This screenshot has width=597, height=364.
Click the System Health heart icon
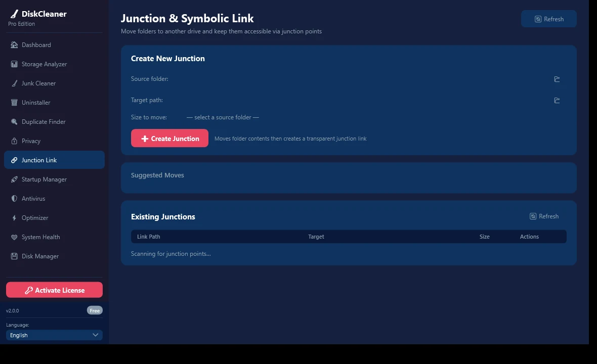14,237
